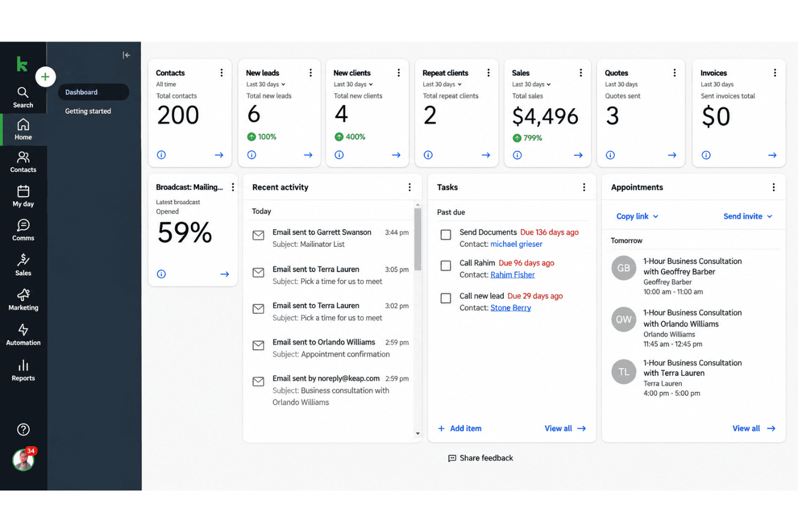798x532 pixels.
Task: Open Contacts card options menu
Action: point(222,73)
